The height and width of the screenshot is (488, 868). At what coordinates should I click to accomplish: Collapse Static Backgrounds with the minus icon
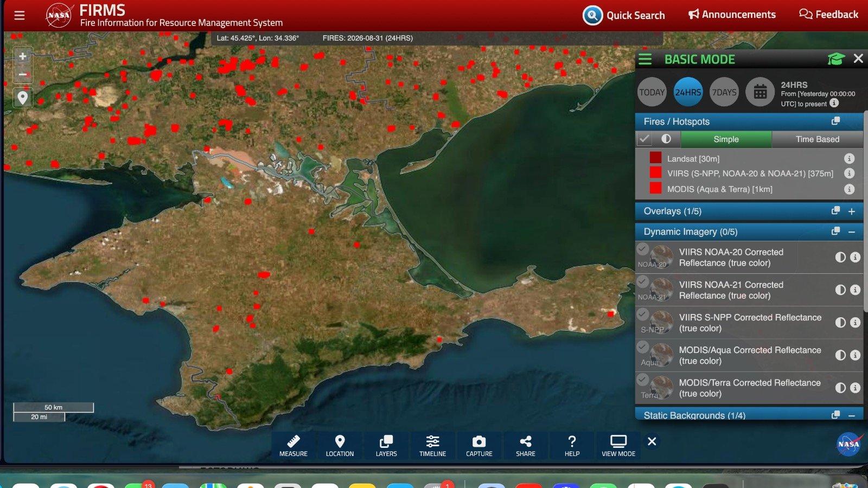pyautogui.click(x=852, y=415)
